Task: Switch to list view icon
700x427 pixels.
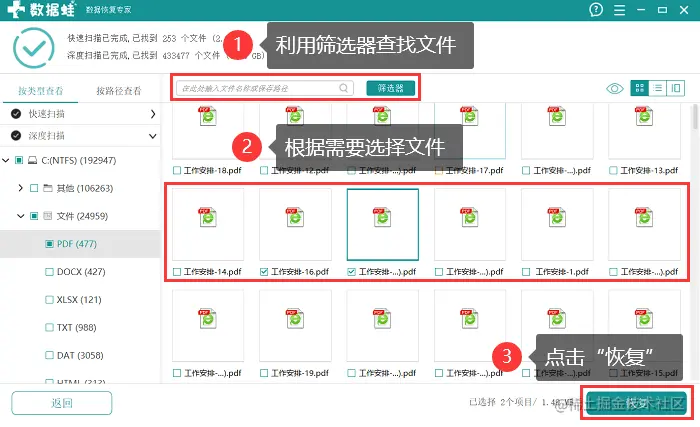Action: click(658, 88)
